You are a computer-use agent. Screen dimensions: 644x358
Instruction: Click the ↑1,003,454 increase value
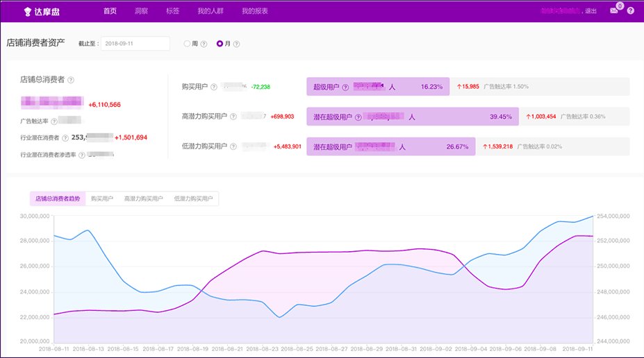pos(541,117)
